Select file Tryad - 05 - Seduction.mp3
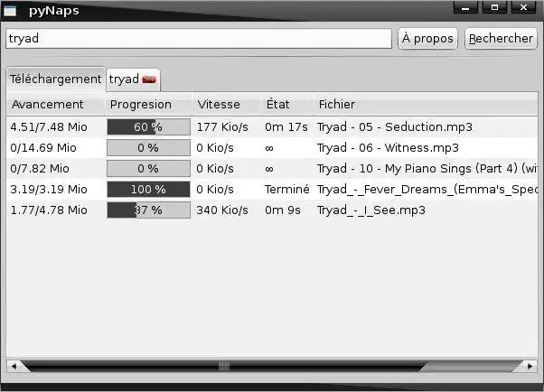Viewport: 544px width, 392px height. [x=395, y=127]
